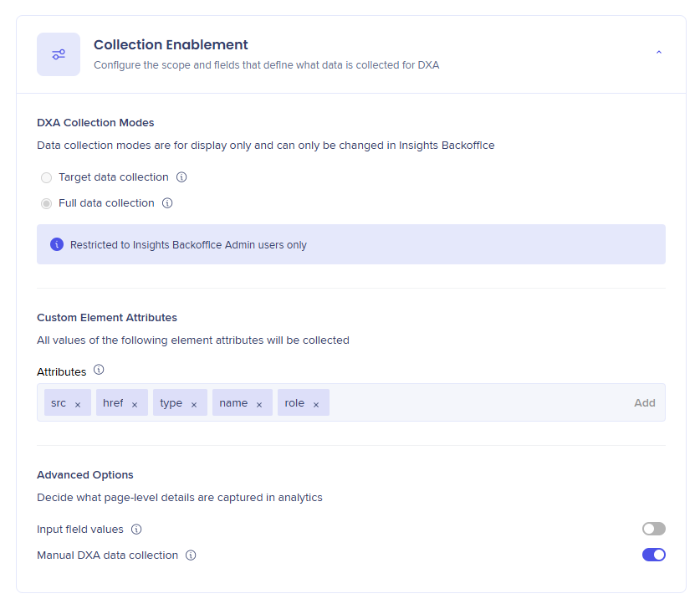The width and height of the screenshot is (700, 604).
Task: Collapse the Collection Enablement section
Action: point(658,54)
